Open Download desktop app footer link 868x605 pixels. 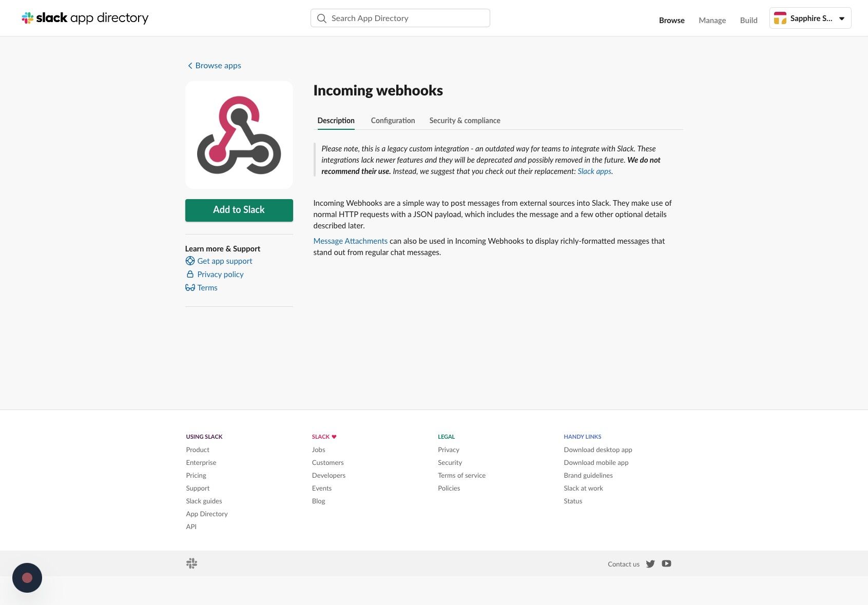click(598, 450)
